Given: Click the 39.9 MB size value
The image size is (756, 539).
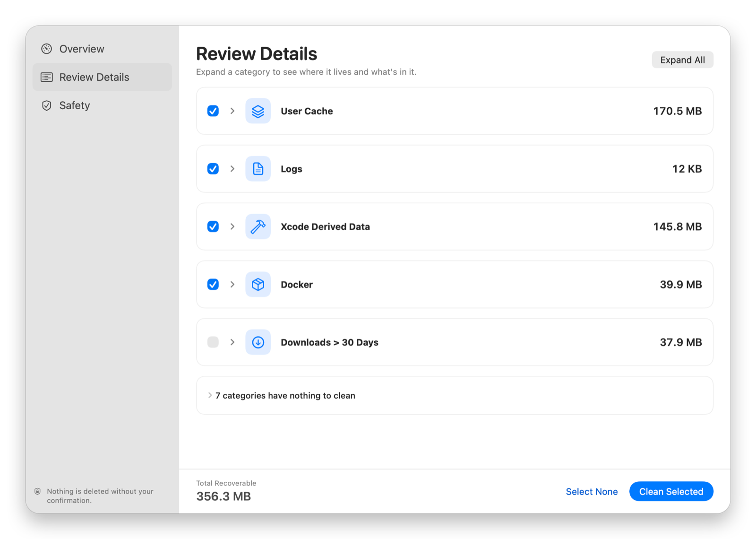Looking at the screenshot, I should click(681, 284).
